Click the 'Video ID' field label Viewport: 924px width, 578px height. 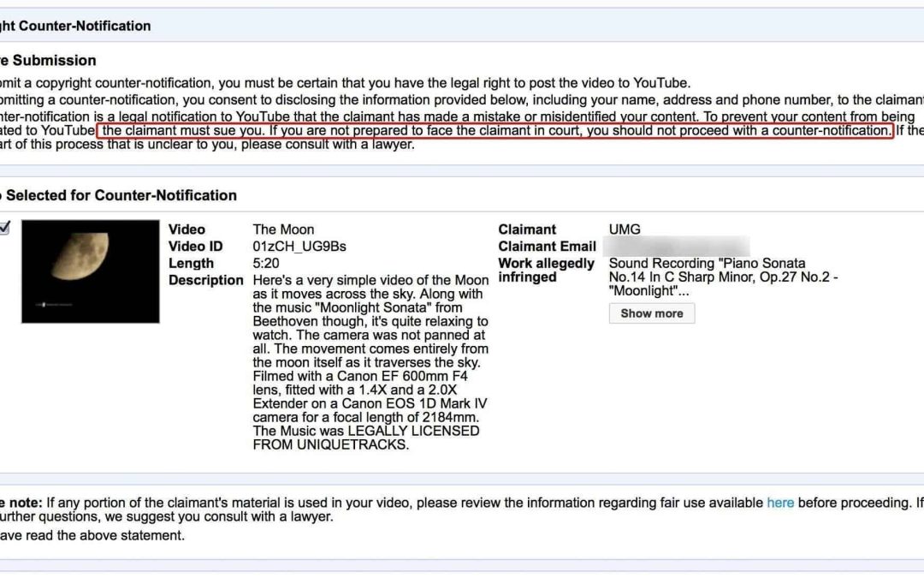pos(195,247)
